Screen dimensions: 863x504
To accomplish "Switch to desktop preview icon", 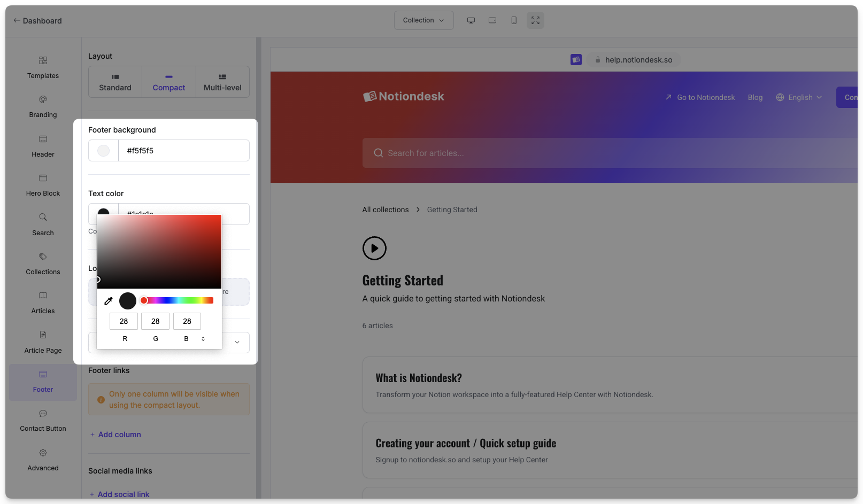I will 471,20.
